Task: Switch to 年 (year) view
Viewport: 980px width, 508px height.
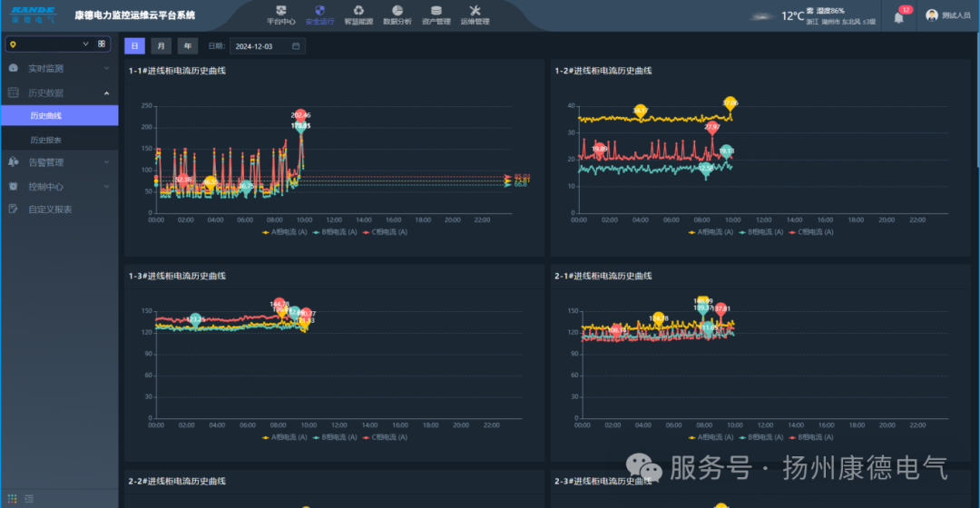Action: tap(187, 45)
